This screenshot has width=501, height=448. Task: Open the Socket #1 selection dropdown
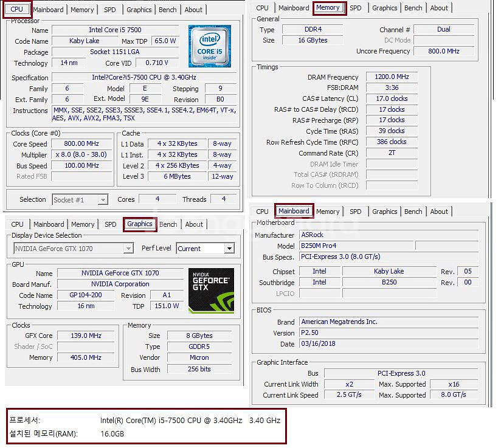(x=102, y=200)
